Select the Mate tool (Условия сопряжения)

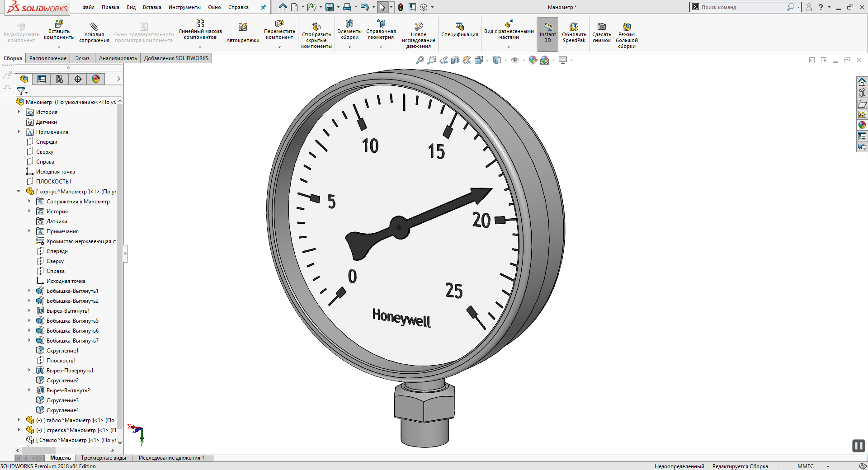(x=94, y=27)
